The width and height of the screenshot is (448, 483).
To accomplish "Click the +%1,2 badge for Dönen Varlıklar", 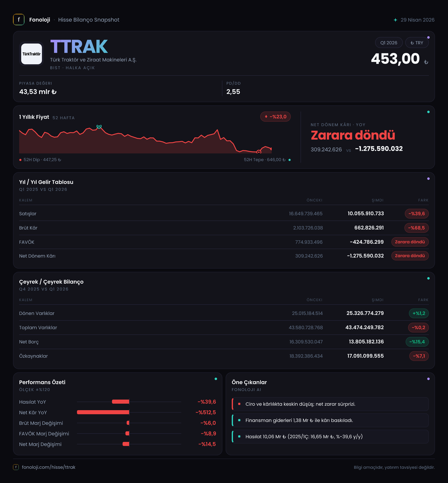I will pos(419,313).
